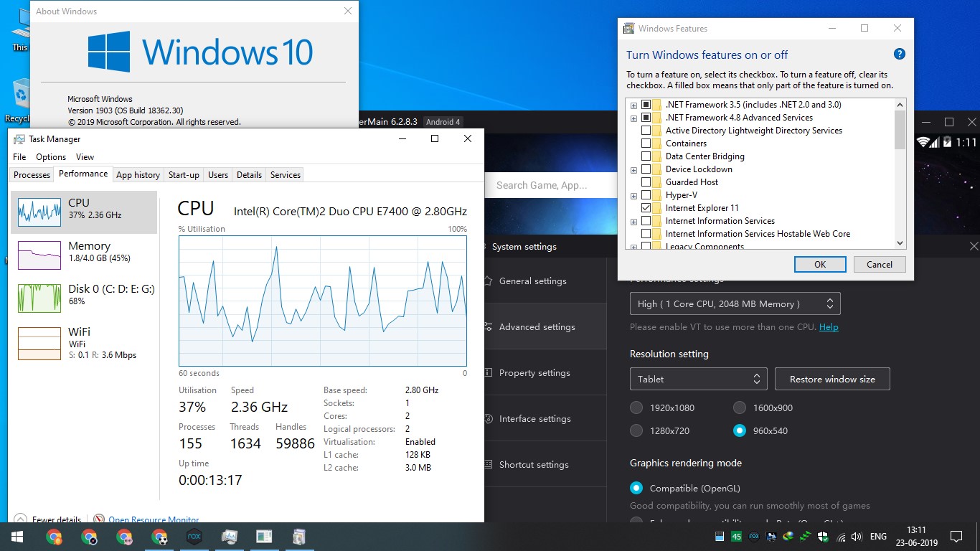
Task: Click the ENG language indicator in tray
Action: [878, 537]
